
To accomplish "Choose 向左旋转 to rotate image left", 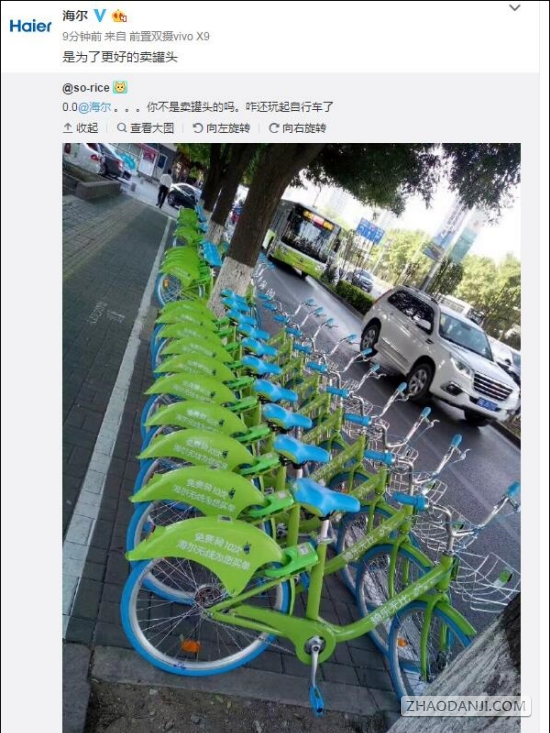I will point(228,128).
